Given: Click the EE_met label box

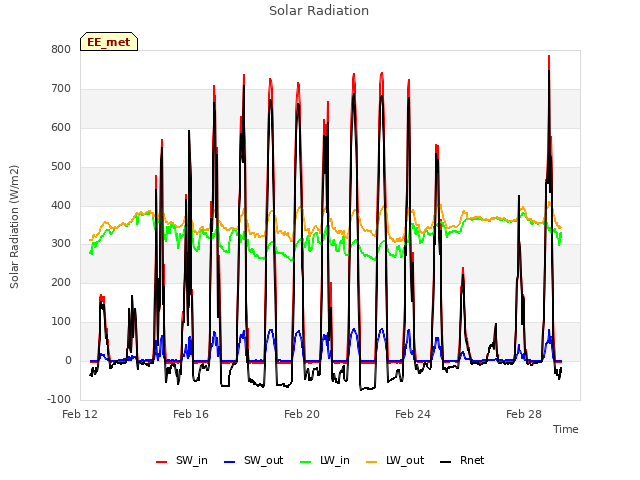Looking at the screenshot, I should pyautogui.click(x=109, y=42).
